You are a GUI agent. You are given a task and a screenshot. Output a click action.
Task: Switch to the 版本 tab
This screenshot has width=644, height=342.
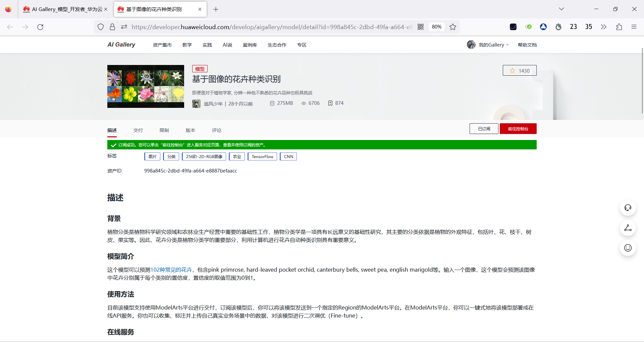(190, 130)
